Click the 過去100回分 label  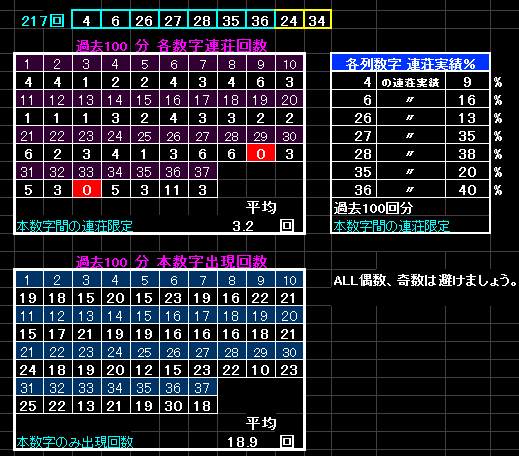click(373, 208)
